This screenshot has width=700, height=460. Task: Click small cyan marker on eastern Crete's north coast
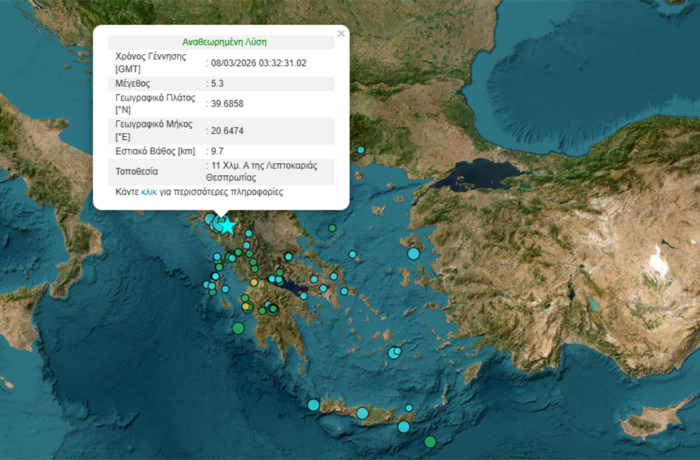click(x=409, y=409)
